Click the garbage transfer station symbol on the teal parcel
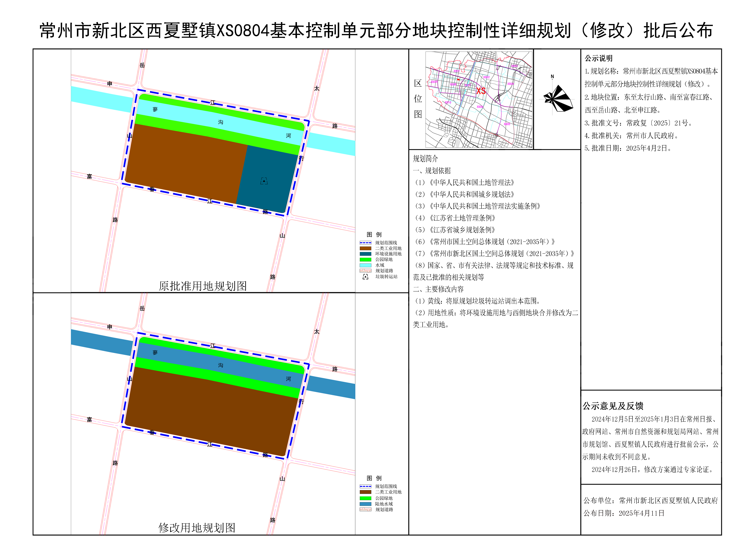 (x=264, y=181)
